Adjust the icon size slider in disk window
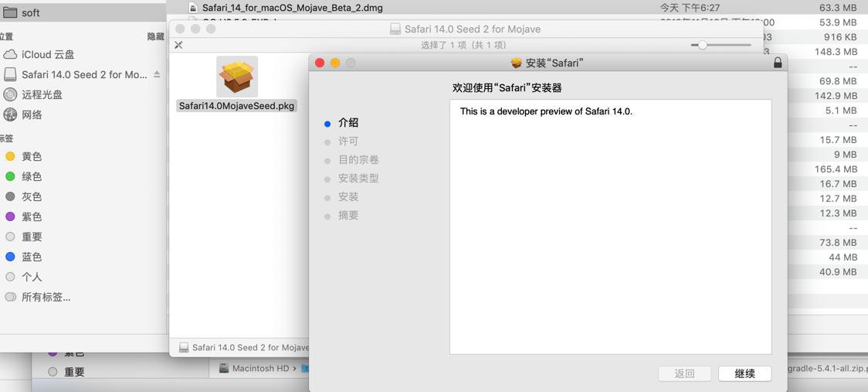 [x=703, y=45]
